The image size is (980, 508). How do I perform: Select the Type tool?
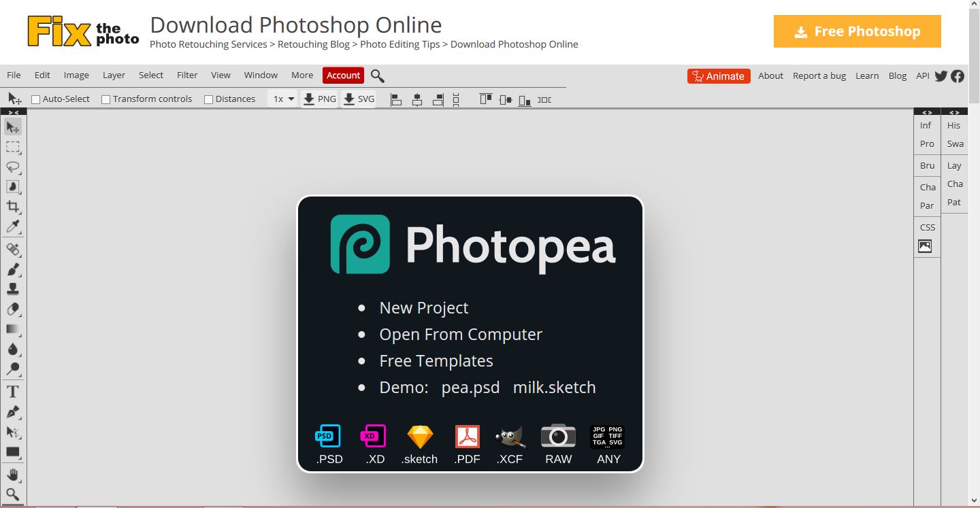13,392
